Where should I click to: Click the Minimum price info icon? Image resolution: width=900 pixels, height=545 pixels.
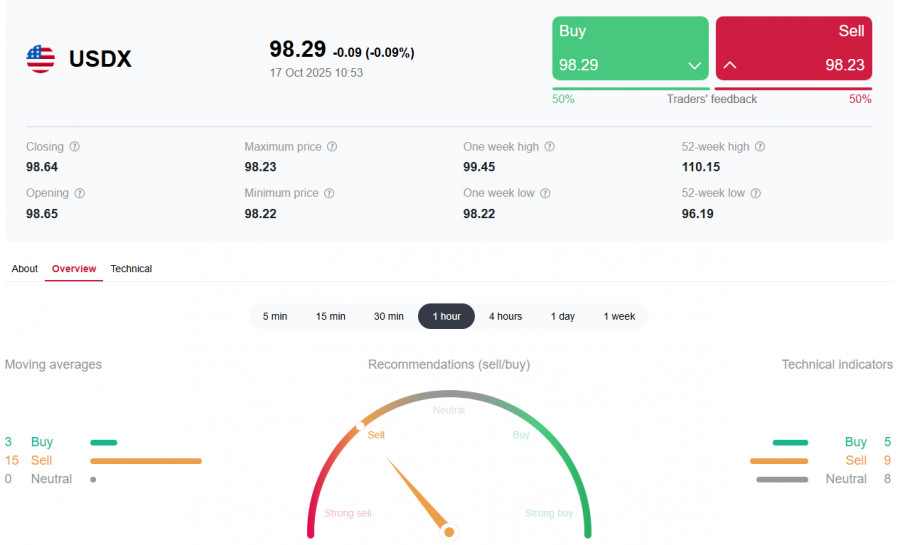(329, 193)
